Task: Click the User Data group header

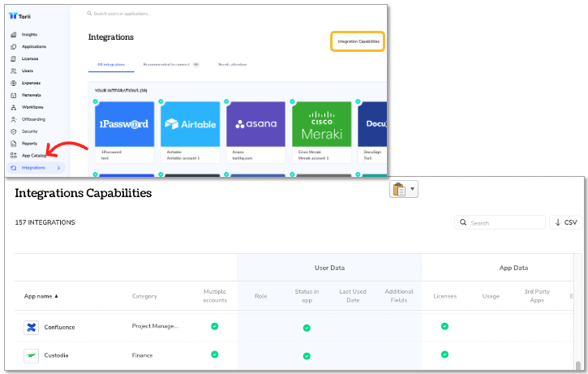Action: tap(329, 268)
